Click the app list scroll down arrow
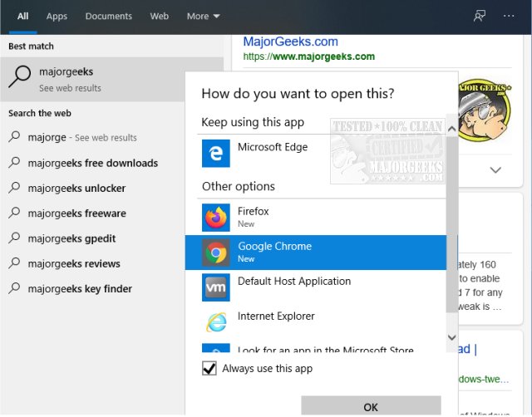The height and width of the screenshot is (417, 532). point(451,337)
